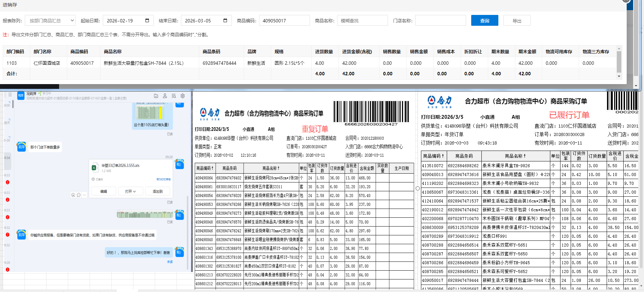Viewport: 644px width, 292px height.
Task: Open the more options ellipsis on message
Action: pyautogui.click(x=84, y=195)
